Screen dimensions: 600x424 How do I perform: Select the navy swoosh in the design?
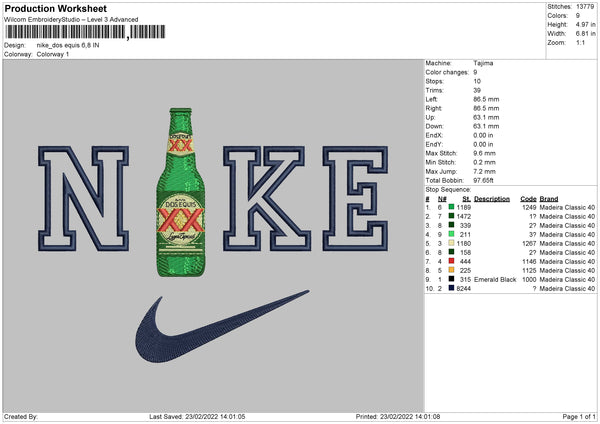pos(222,326)
